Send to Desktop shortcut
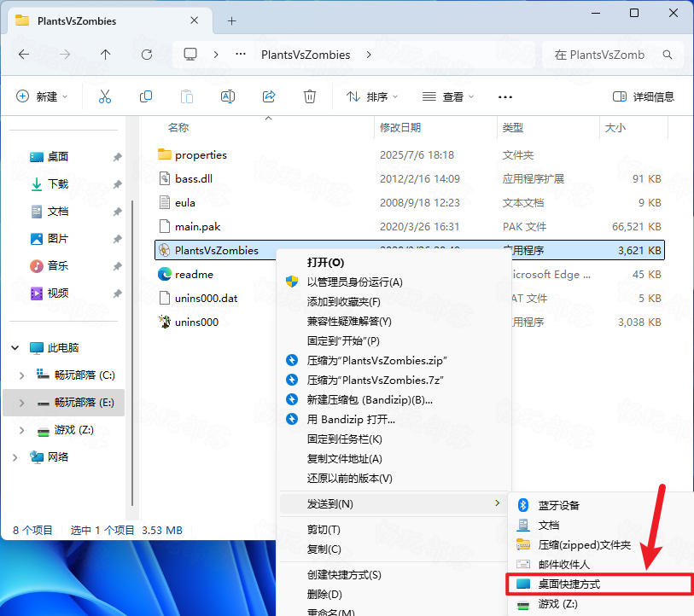 600,584
